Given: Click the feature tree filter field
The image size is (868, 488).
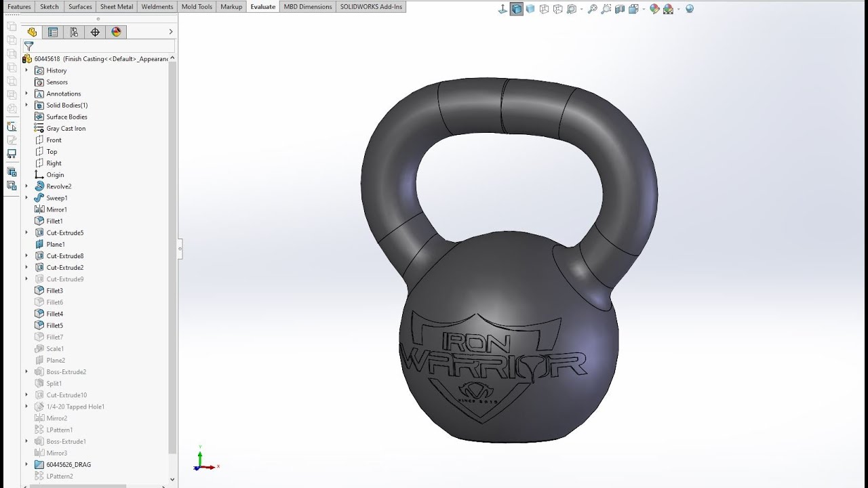Looking at the screenshot, I should tap(98, 46).
